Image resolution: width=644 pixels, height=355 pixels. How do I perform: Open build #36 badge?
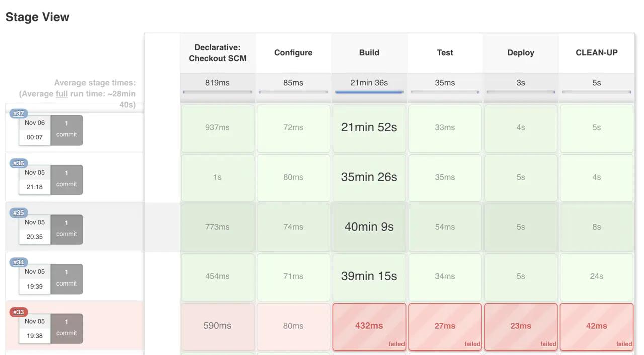coord(19,163)
